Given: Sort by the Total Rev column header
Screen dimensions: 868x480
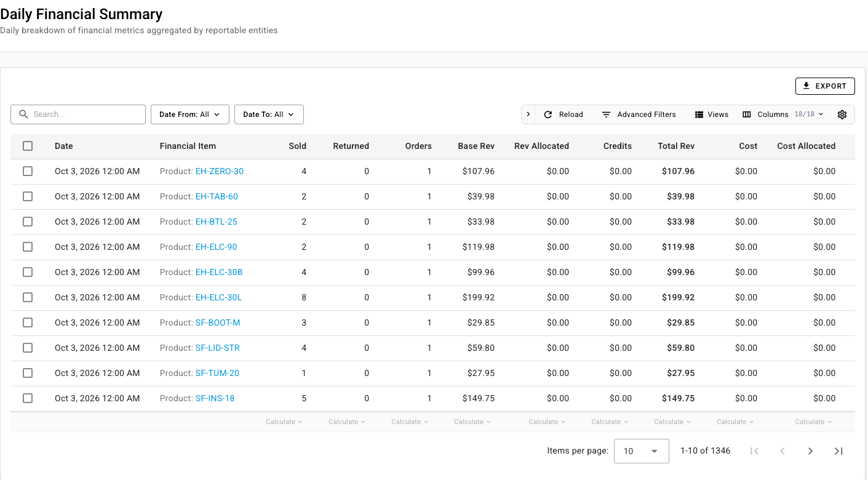Looking at the screenshot, I should click(676, 146).
